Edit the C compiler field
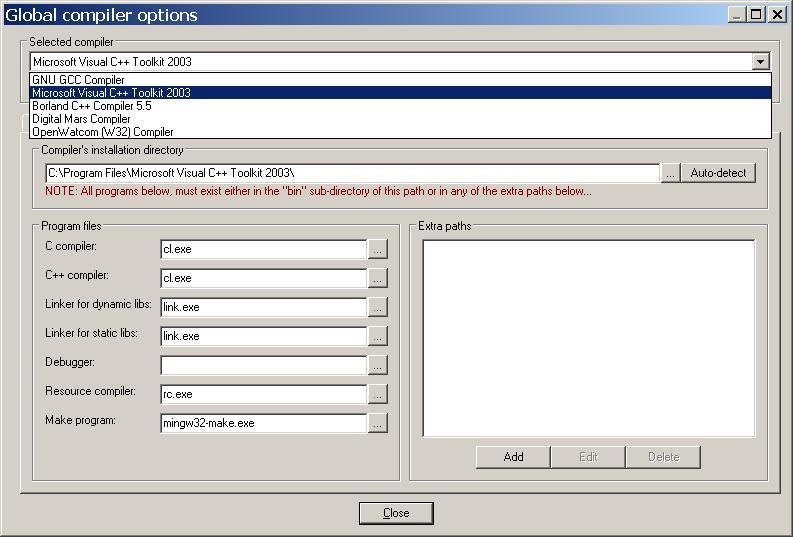Viewport: 793px width, 537px height. click(263, 249)
